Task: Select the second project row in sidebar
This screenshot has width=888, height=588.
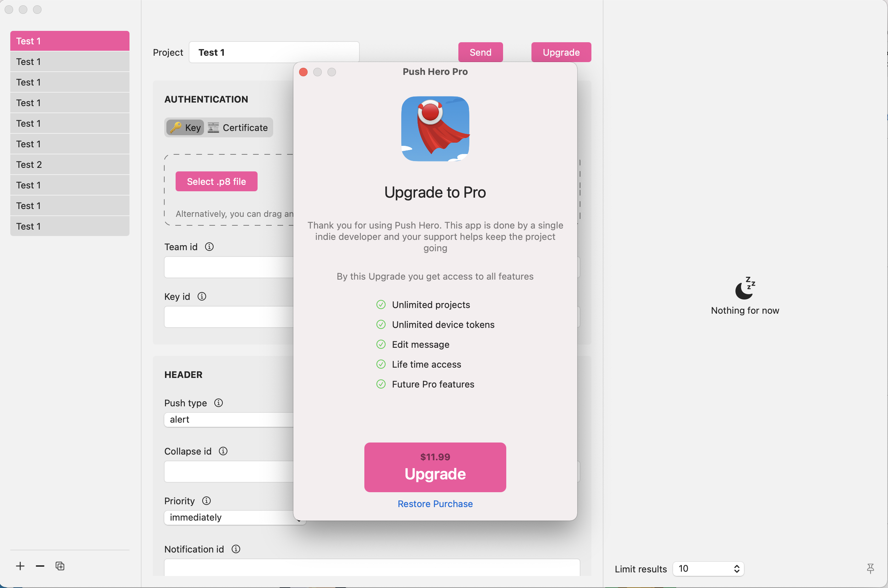Action: tap(70, 61)
